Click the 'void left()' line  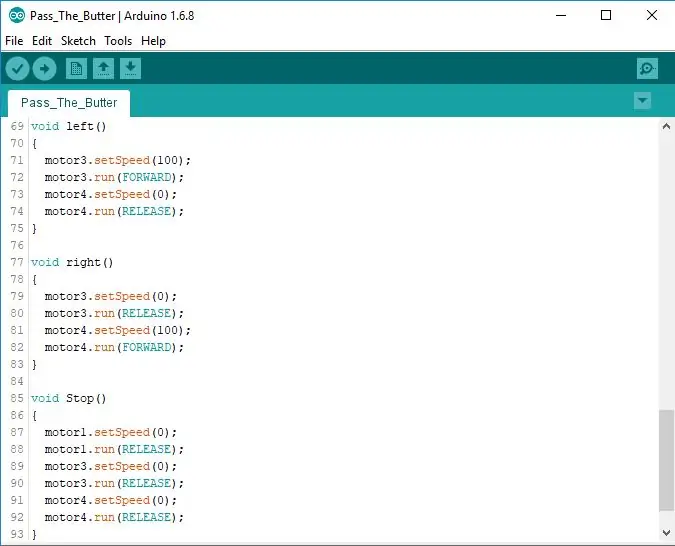click(x=68, y=127)
